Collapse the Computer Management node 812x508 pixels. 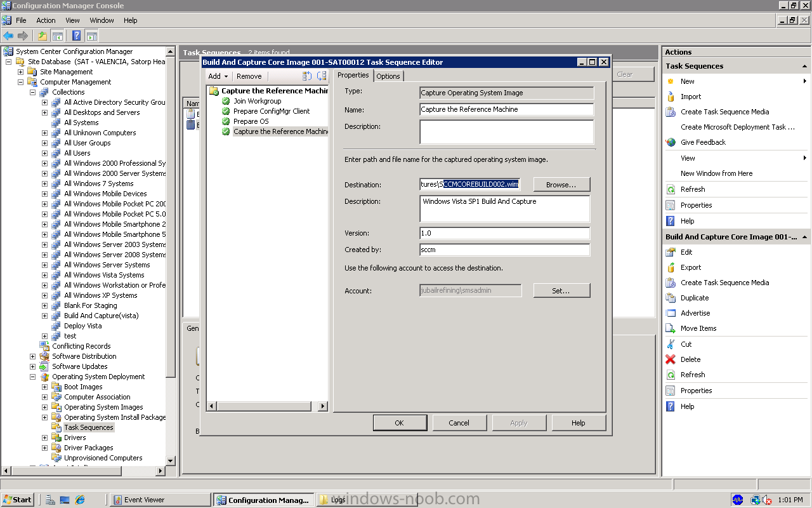pos(21,82)
